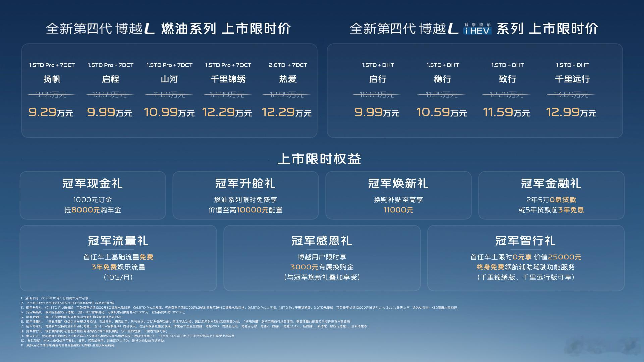644x362 pixels.
Task: Select the 千里锦绣 trim name
Action: (x=228, y=79)
